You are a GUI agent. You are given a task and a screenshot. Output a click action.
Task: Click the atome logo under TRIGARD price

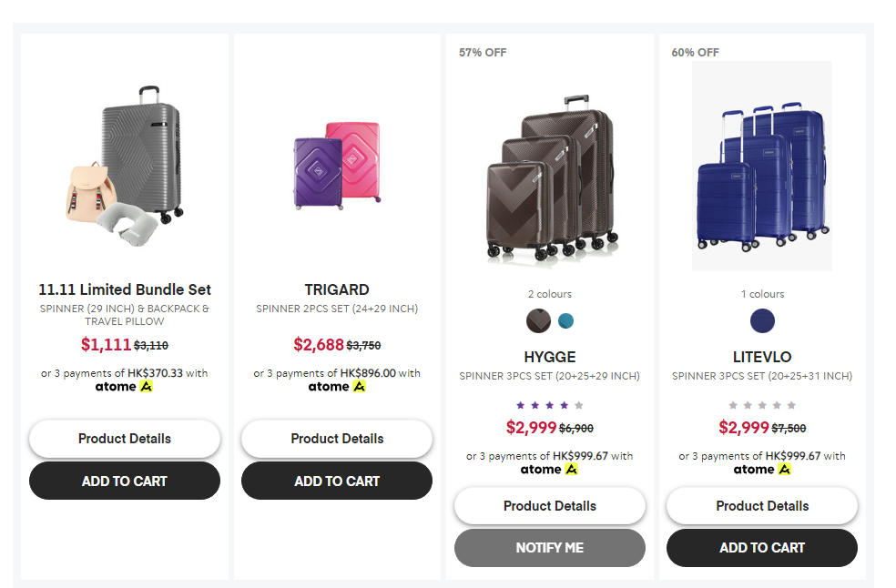coord(337,387)
